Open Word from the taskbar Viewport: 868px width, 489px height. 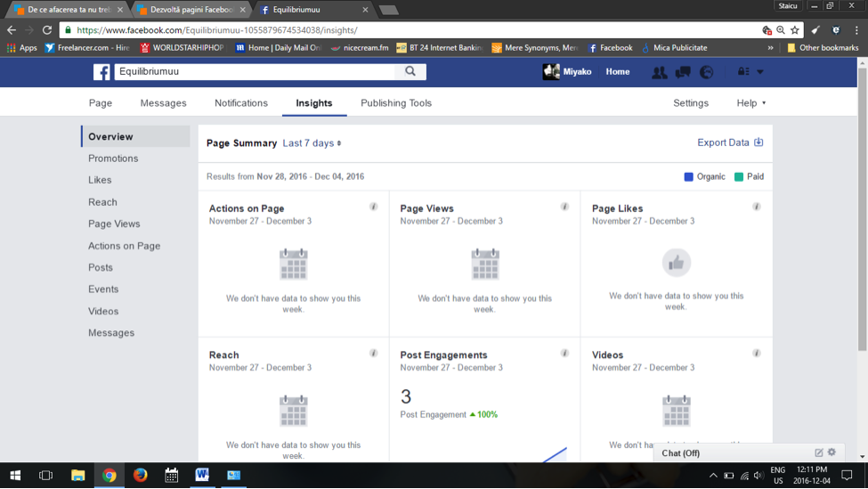click(x=202, y=475)
